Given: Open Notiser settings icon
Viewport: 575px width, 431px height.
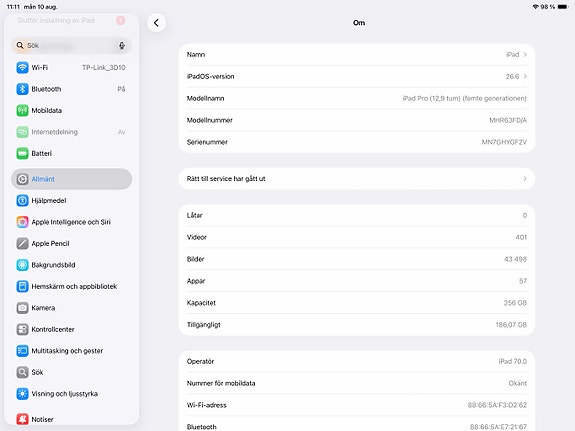Looking at the screenshot, I should [22, 419].
